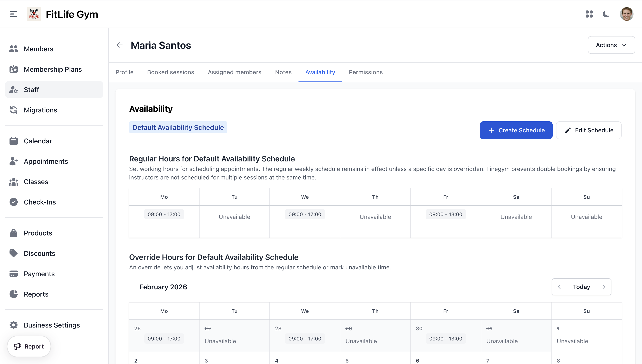Click the back arrow beside Maria Santos
This screenshot has width=642, height=364.
(120, 45)
